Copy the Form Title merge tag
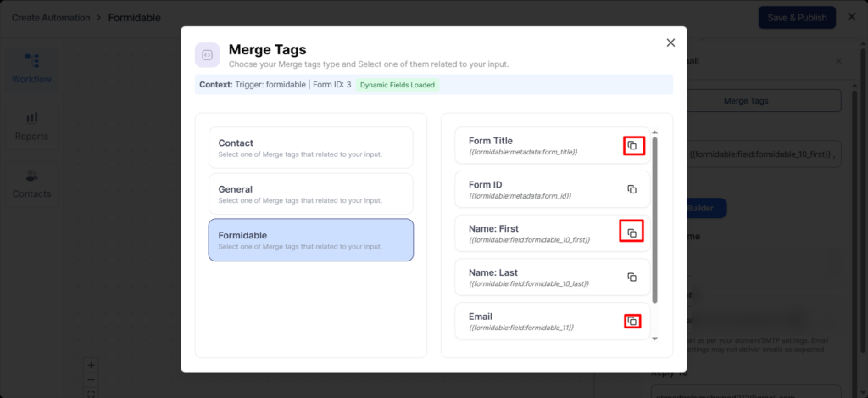This screenshot has width=868, height=398. pos(632,146)
